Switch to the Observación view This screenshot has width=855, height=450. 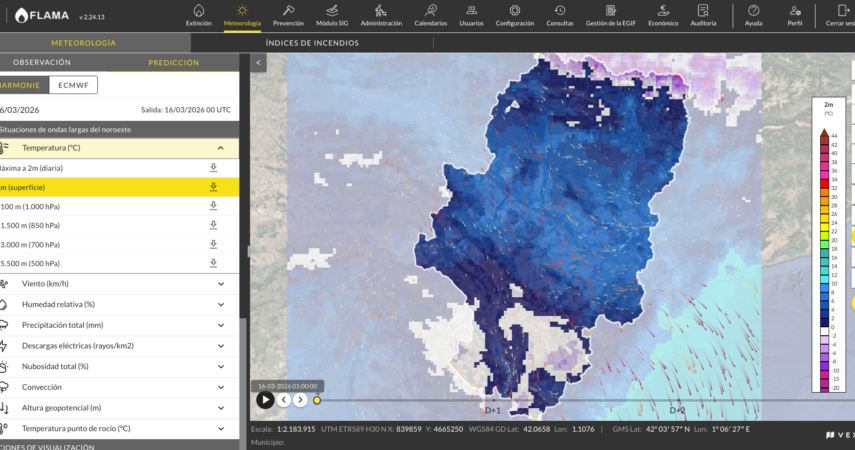(x=42, y=62)
